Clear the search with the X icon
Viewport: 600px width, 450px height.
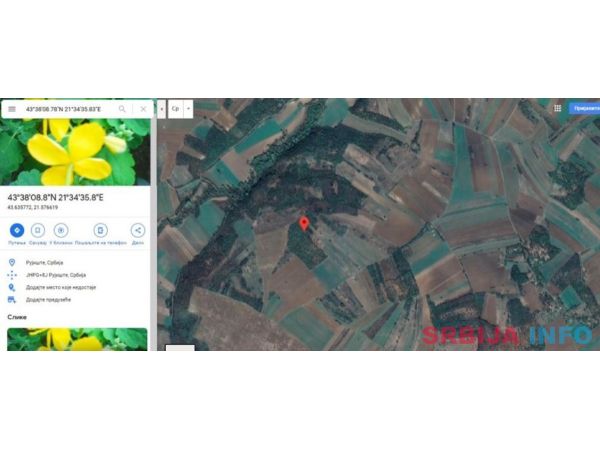point(143,108)
